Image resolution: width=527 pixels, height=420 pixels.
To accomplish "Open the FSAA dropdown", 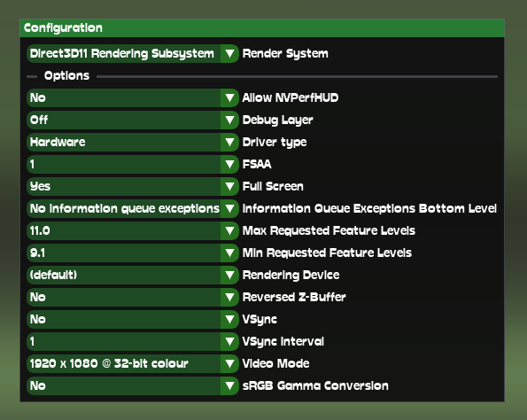I will pos(133,165).
